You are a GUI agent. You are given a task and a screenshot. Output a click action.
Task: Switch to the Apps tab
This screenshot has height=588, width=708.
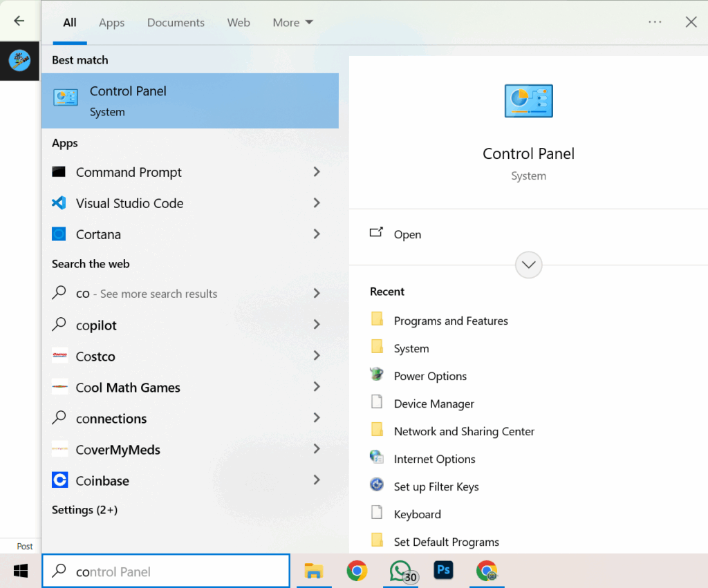click(x=111, y=23)
